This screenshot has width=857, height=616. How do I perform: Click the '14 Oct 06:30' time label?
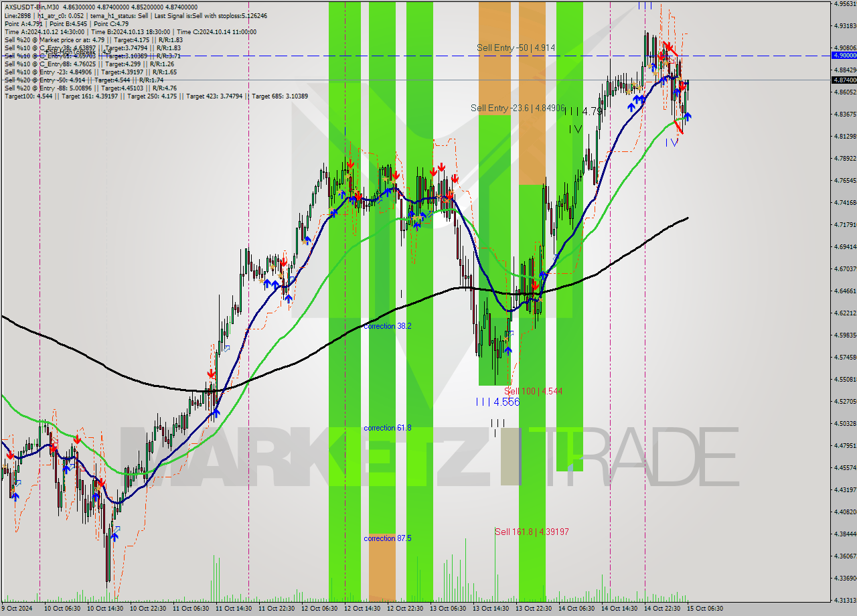coord(576,609)
